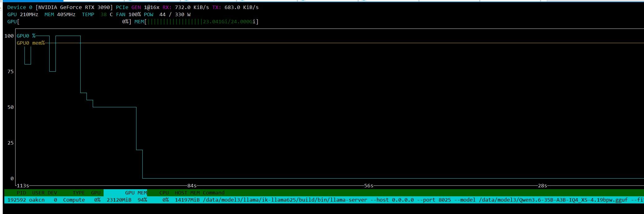Select the llama-server process row
Screen dimensions: 644x214
[x=324, y=200]
